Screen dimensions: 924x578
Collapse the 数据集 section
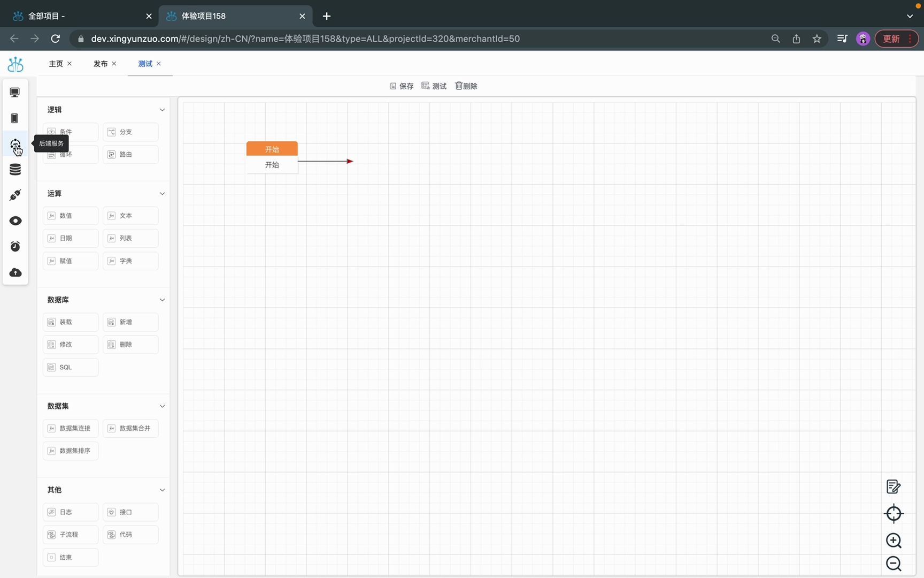pos(163,406)
